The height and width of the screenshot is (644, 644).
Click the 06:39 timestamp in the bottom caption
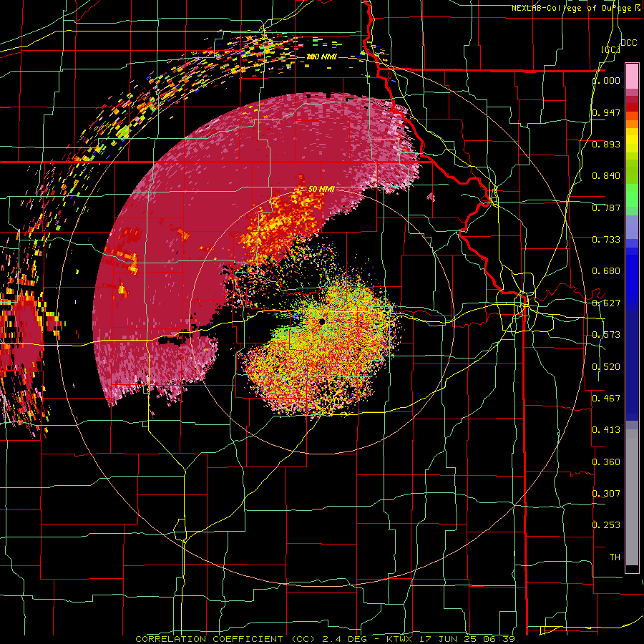tap(500, 639)
